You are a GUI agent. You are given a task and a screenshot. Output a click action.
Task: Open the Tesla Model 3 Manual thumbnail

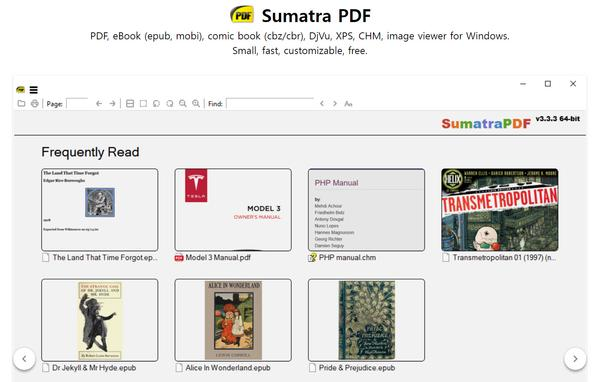click(233, 210)
